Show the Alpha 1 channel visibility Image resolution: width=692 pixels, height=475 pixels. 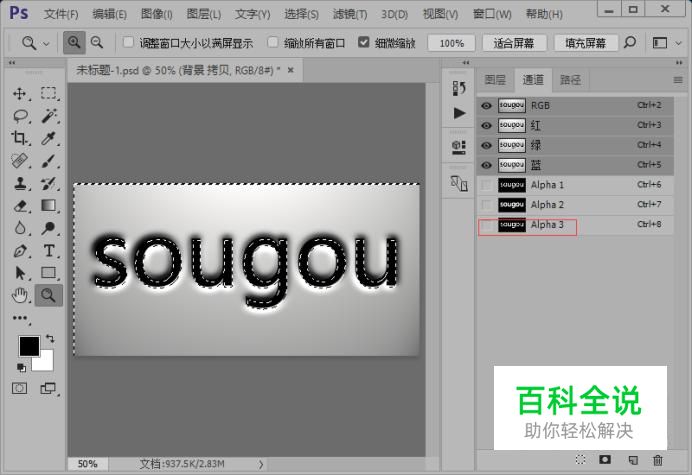(486, 185)
